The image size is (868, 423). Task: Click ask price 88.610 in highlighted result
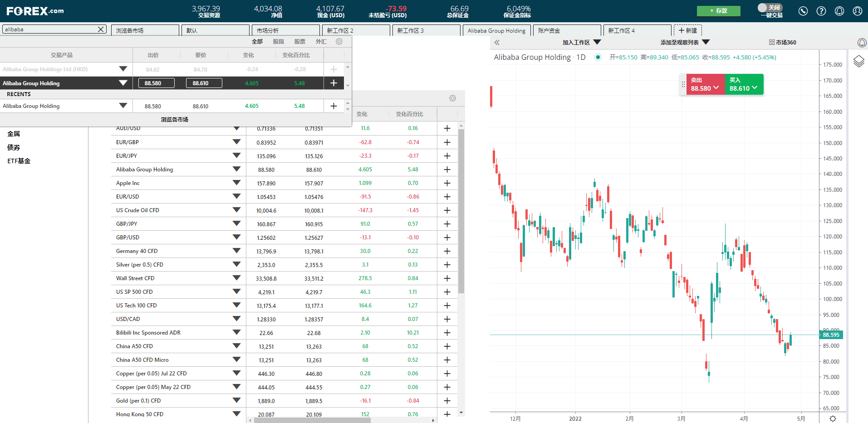click(x=204, y=83)
